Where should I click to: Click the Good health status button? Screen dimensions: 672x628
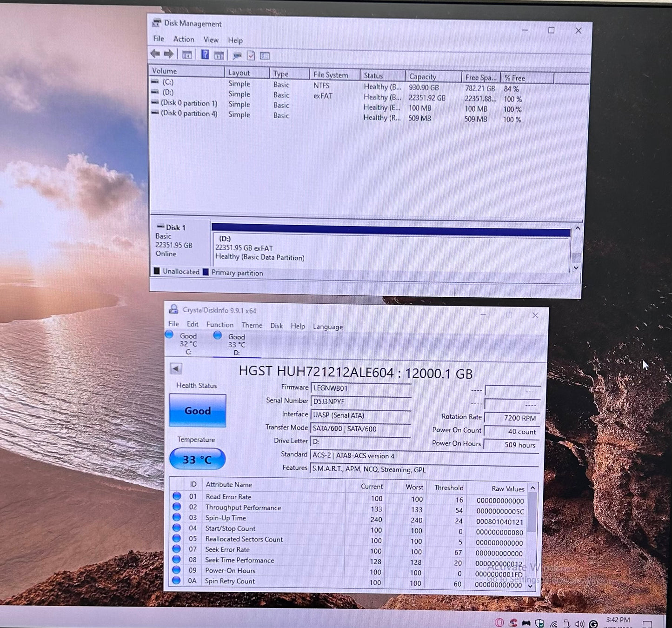[x=198, y=410]
